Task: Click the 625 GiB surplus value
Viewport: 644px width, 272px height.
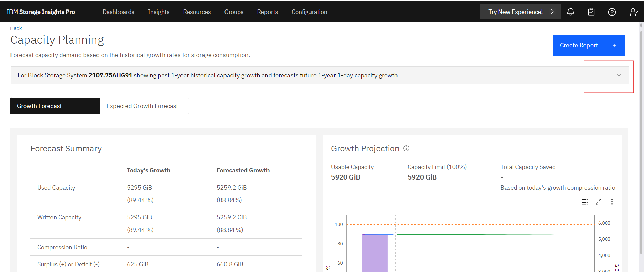Action: (138, 264)
